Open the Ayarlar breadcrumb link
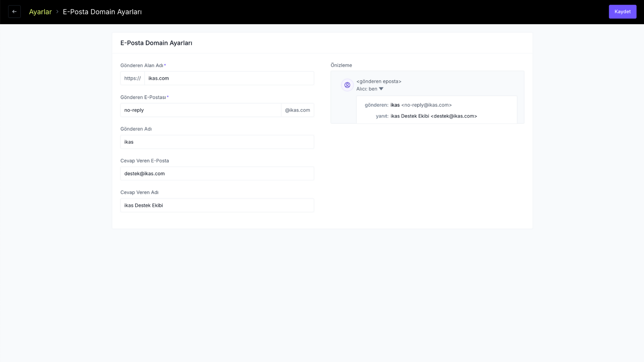 coord(40,12)
